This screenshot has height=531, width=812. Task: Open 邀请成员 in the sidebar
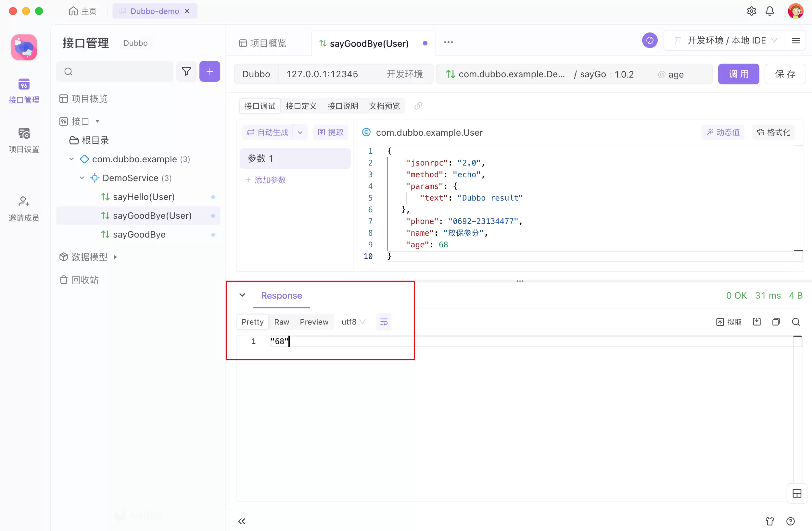click(x=24, y=209)
